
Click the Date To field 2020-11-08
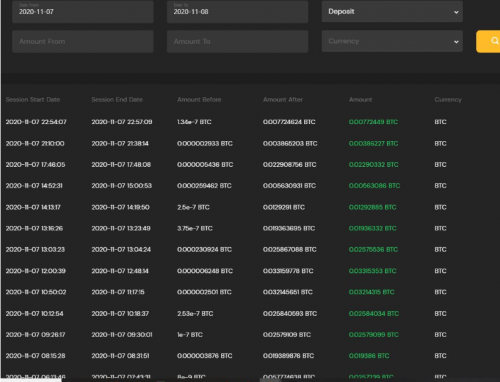coord(237,12)
